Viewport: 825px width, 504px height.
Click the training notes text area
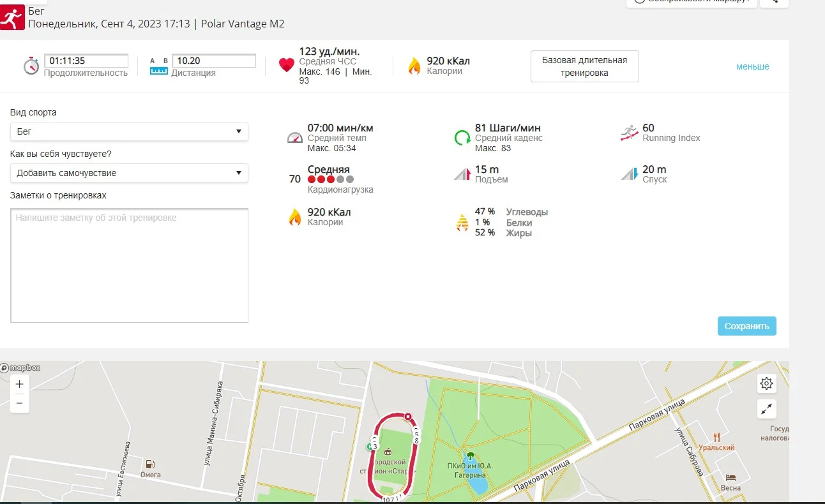point(129,265)
